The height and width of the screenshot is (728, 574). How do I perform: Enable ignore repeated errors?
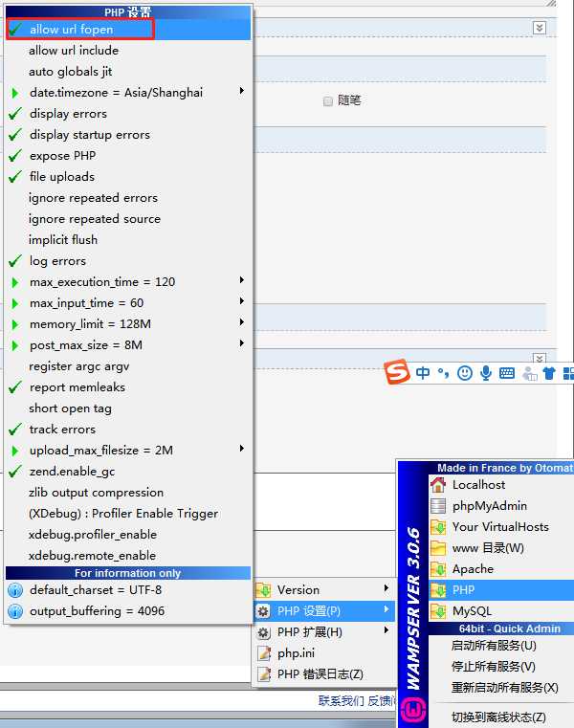tap(128, 198)
